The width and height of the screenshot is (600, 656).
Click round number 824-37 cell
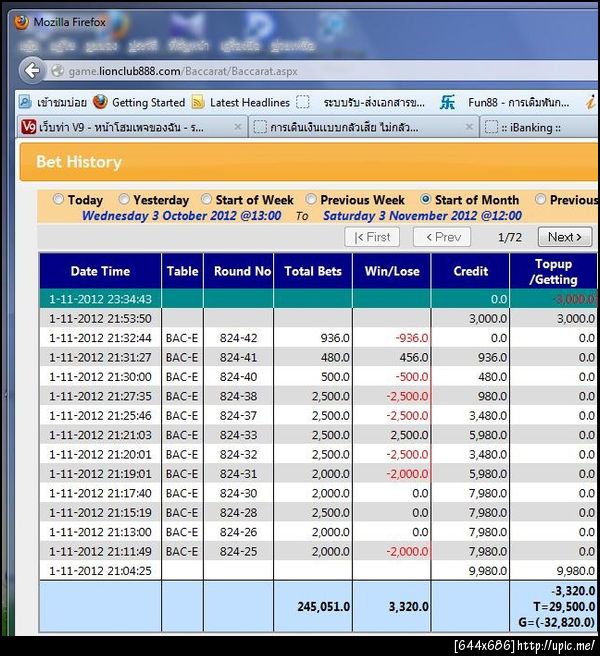click(x=238, y=415)
